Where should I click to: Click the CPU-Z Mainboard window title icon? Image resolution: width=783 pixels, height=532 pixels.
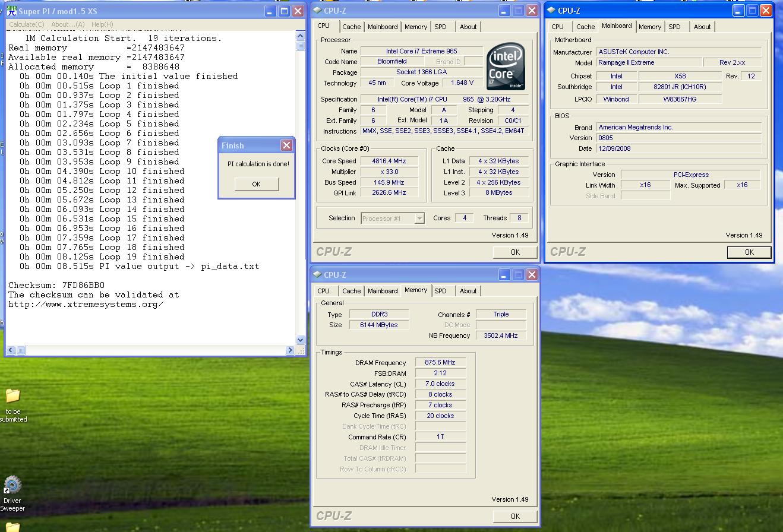click(x=551, y=10)
